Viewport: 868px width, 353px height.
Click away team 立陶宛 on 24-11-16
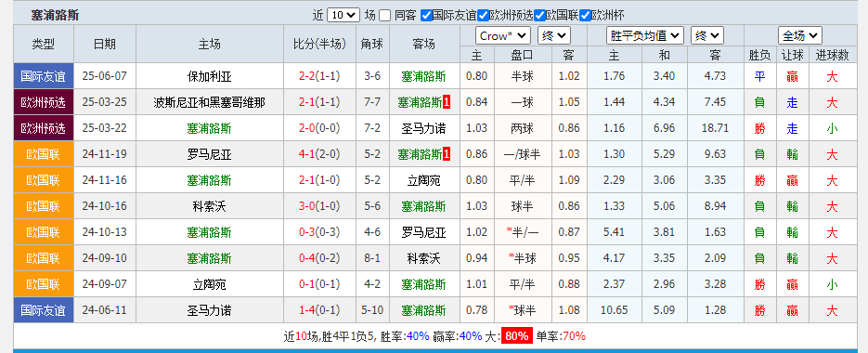click(x=423, y=180)
